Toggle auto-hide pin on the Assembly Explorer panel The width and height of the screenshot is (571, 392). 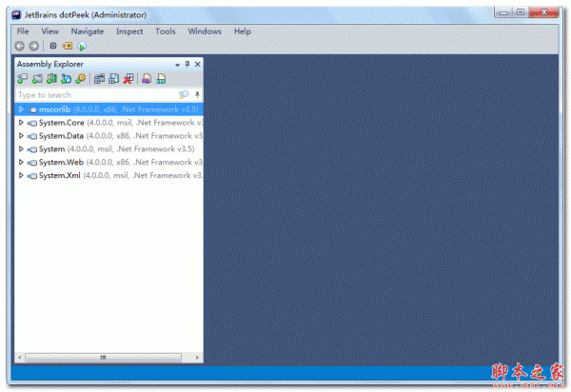click(x=187, y=64)
